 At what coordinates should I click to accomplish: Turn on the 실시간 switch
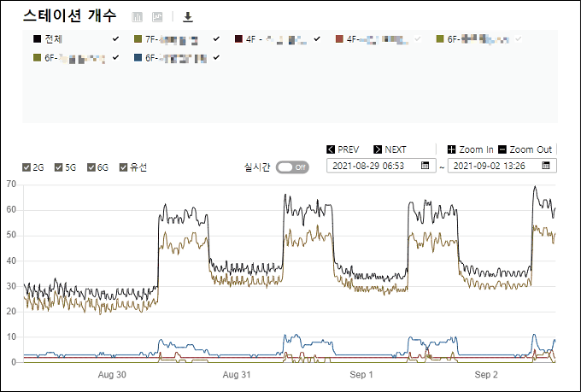[292, 167]
